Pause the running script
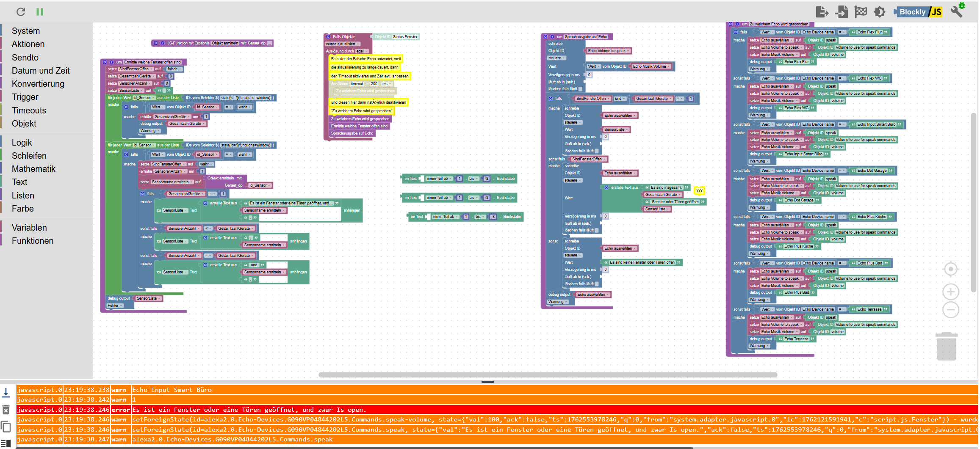This screenshot has width=980, height=449. point(40,12)
